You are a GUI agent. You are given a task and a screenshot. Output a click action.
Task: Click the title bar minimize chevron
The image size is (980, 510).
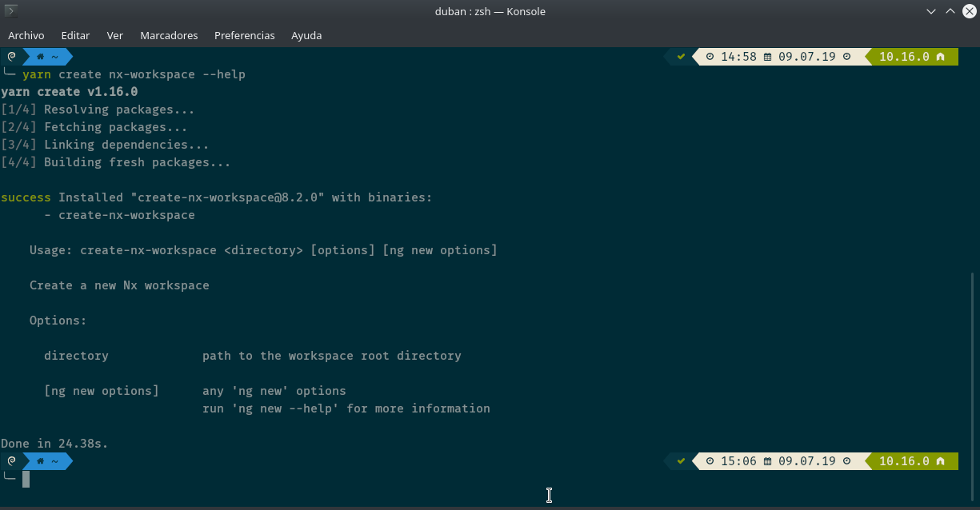click(x=931, y=11)
